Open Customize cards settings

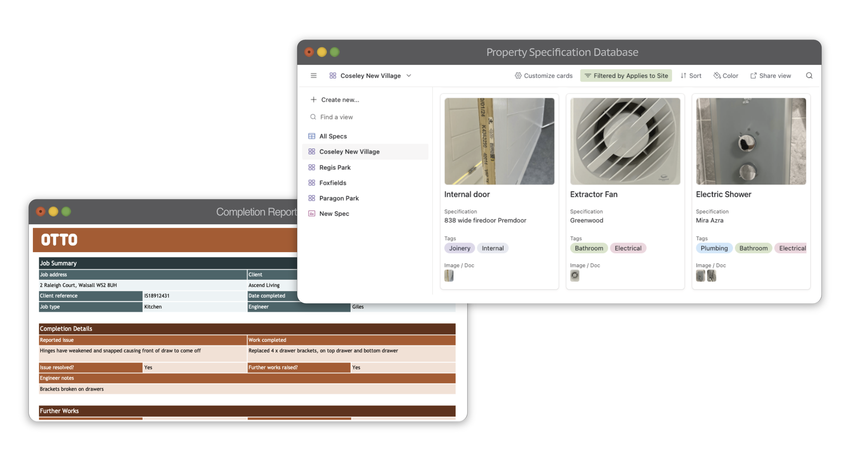pyautogui.click(x=543, y=76)
